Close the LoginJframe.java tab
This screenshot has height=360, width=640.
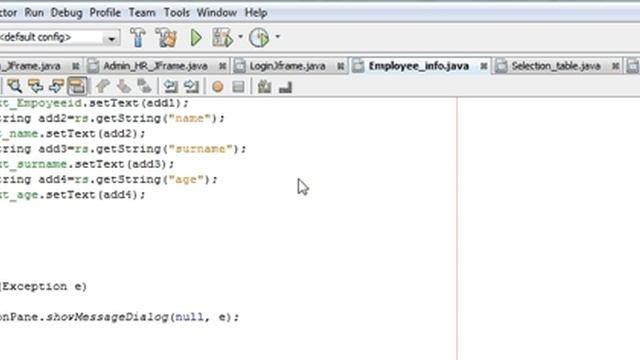[340, 66]
